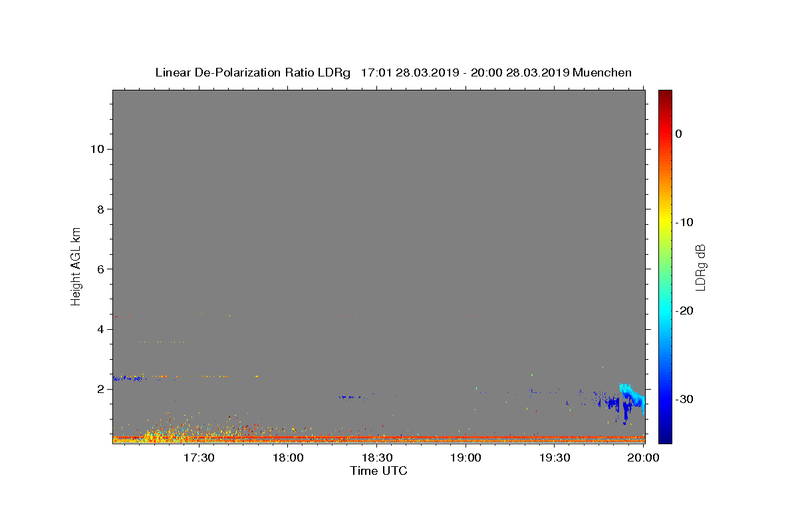Click the height tick label 8
Image resolution: width=798 pixels, height=532 pixels.
(x=99, y=209)
